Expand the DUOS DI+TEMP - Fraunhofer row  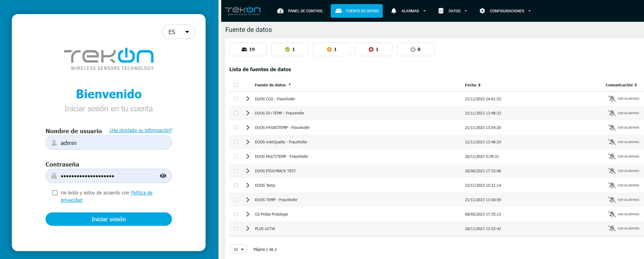pyautogui.click(x=248, y=113)
